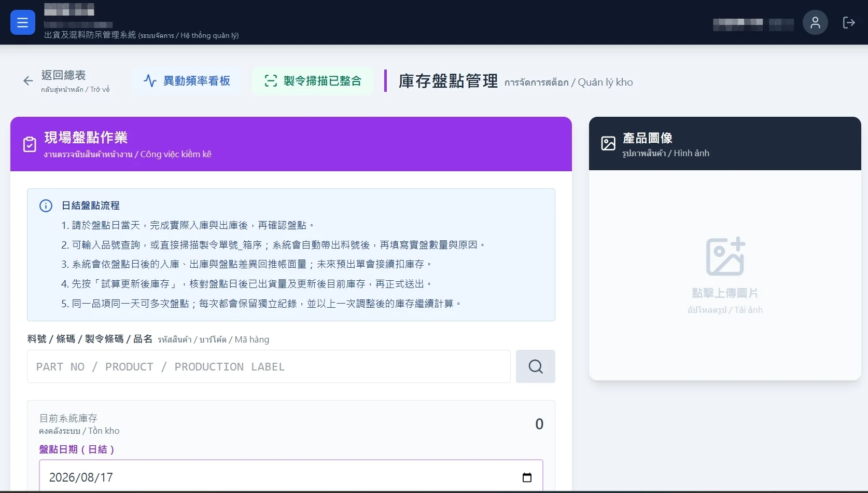Click the 製令掃描已整合 button
Image resolution: width=868 pixels, height=493 pixels.
313,80
